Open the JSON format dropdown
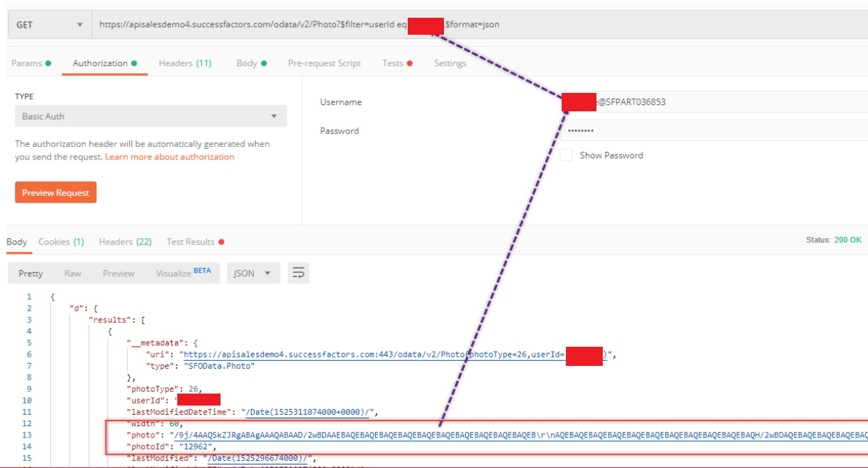Image resolution: width=868 pixels, height=468 pixels. click(x=253, y=273)
